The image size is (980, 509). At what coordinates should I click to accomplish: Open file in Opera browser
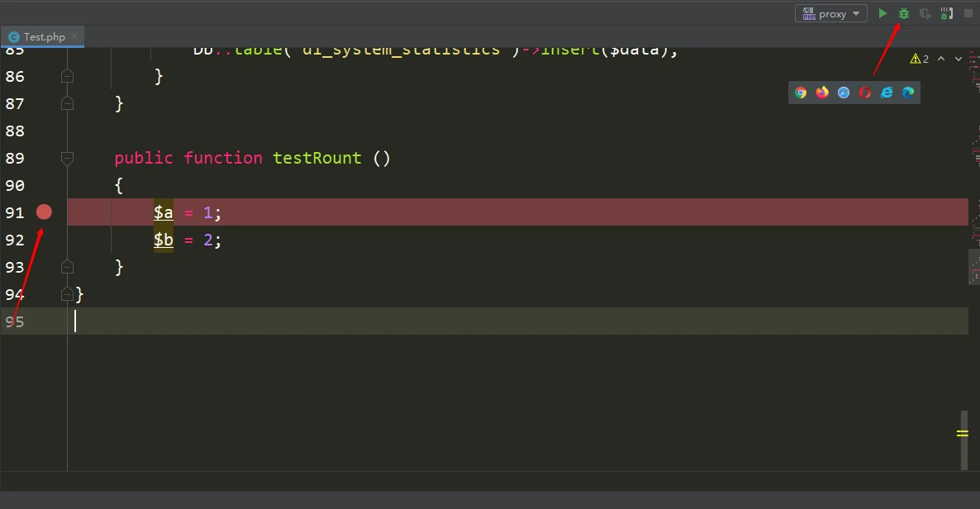click(x=865, y=93)
